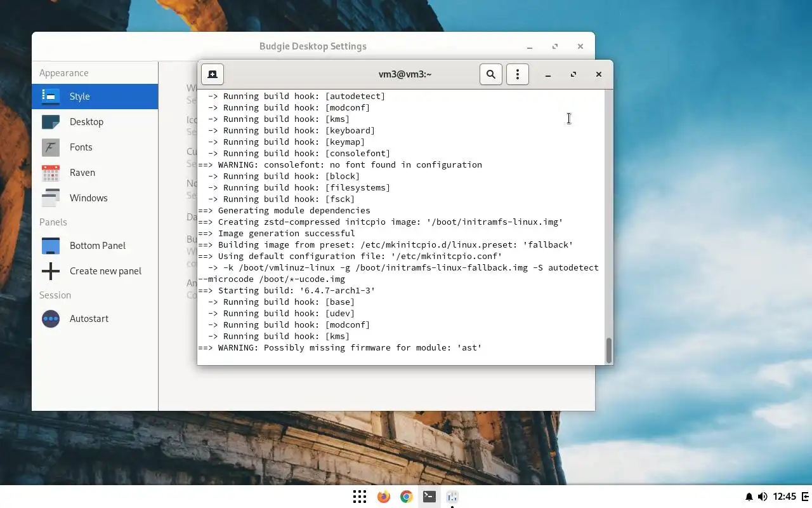
Task: Click the terminal vertical scrollbar
Action: click(x=609, y=351)
